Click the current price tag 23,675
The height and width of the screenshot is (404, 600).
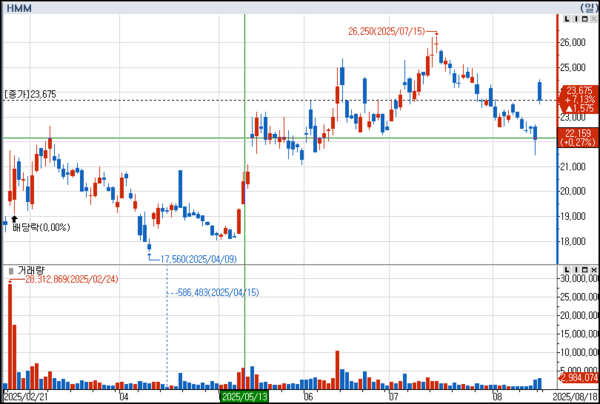pyautogui.click(x=579, y=90)
